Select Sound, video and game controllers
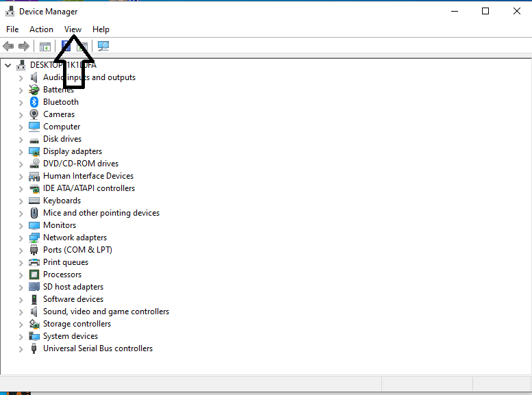Viewport: 532px width, 395px height. click(105, 311)
